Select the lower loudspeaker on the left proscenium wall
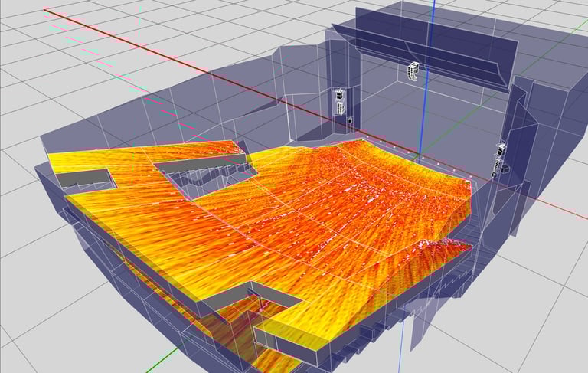This screenshot has height=373, width=588. tap(340, 109)
